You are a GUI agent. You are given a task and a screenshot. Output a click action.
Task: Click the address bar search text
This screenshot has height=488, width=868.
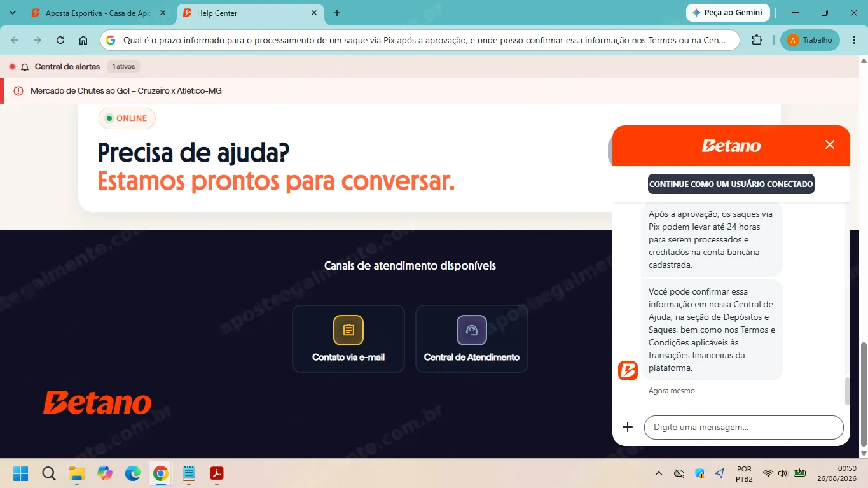pyautogui.click(x=424, y=40)
